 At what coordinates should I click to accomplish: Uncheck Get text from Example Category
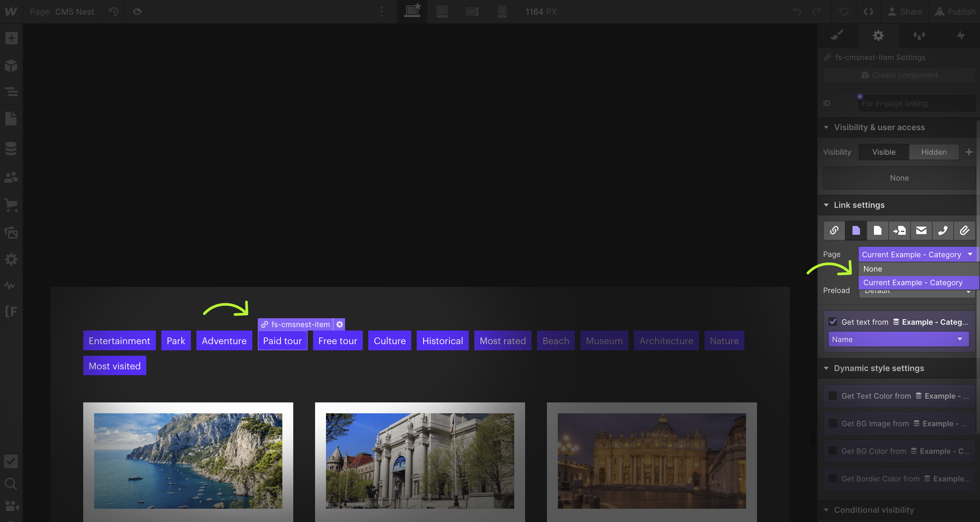(x=832, y=322)
